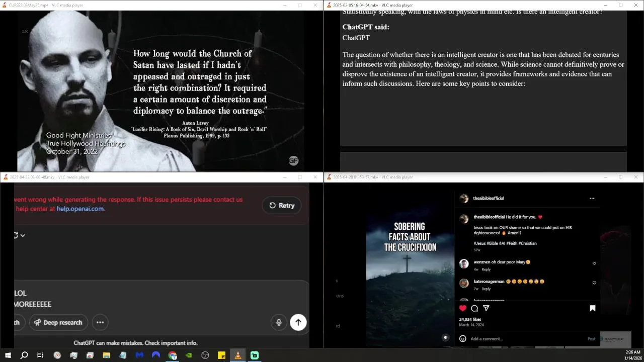Click the VLC cone icon in the 2025-04-20 mkv title bar
This screenshot has height=362, width=644.
329,177
